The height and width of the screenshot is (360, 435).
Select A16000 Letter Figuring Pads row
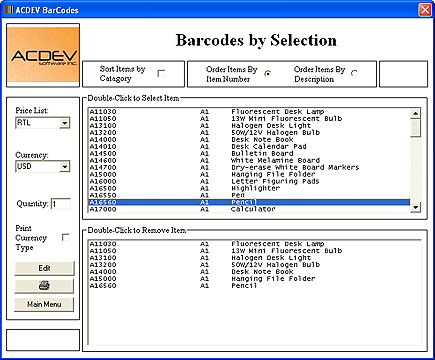(249, 181)
